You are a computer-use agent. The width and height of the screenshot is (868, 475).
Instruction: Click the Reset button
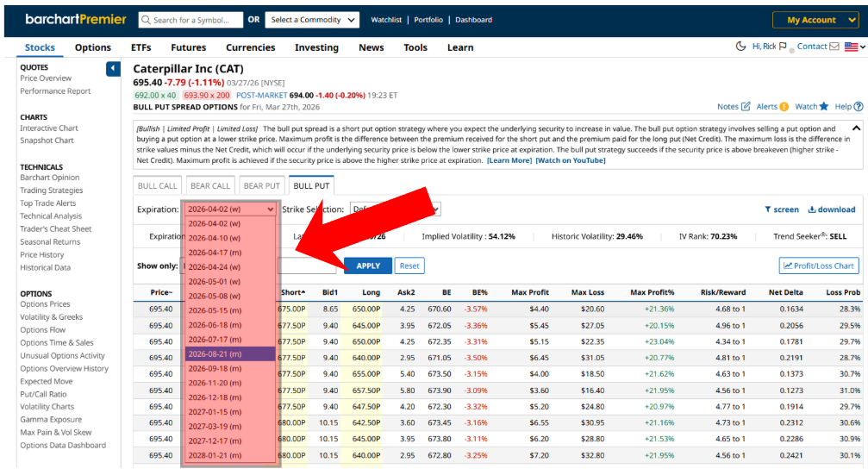(x=409, y=266)
